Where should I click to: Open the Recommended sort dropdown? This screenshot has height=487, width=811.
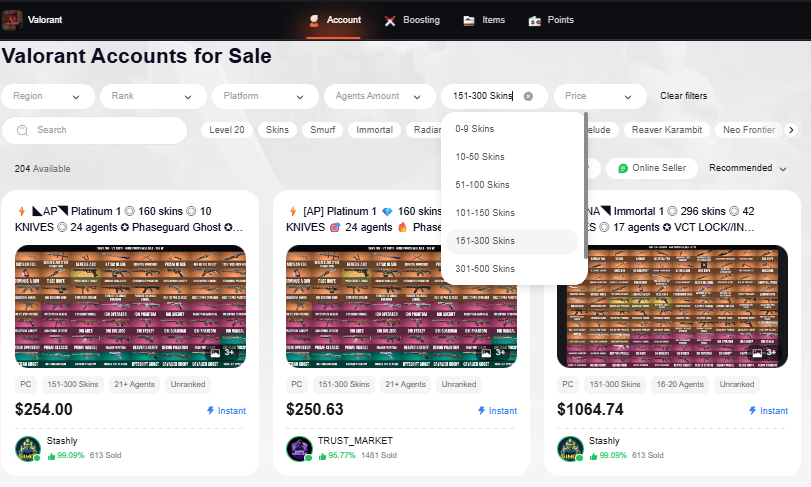pos(747,168)
